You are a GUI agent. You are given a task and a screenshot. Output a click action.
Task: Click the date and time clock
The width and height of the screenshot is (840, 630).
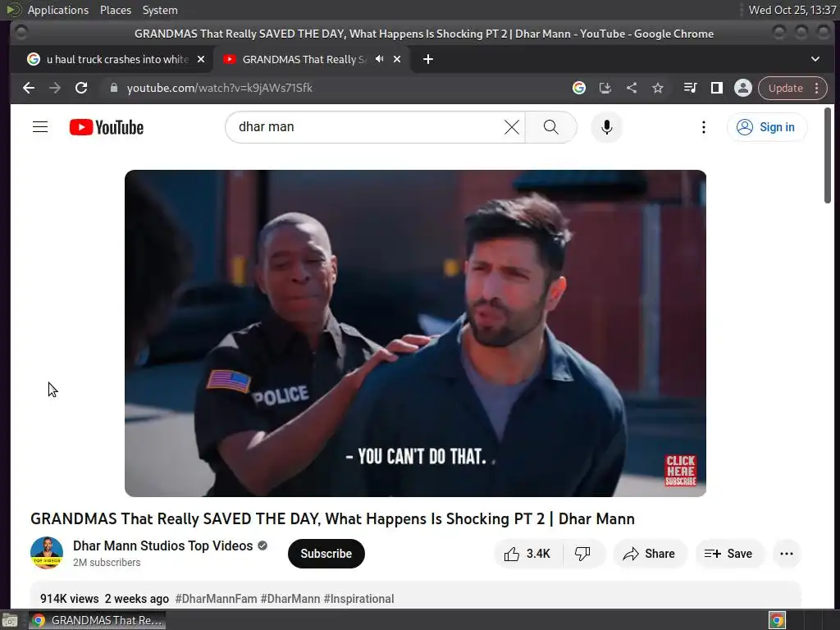792,10
